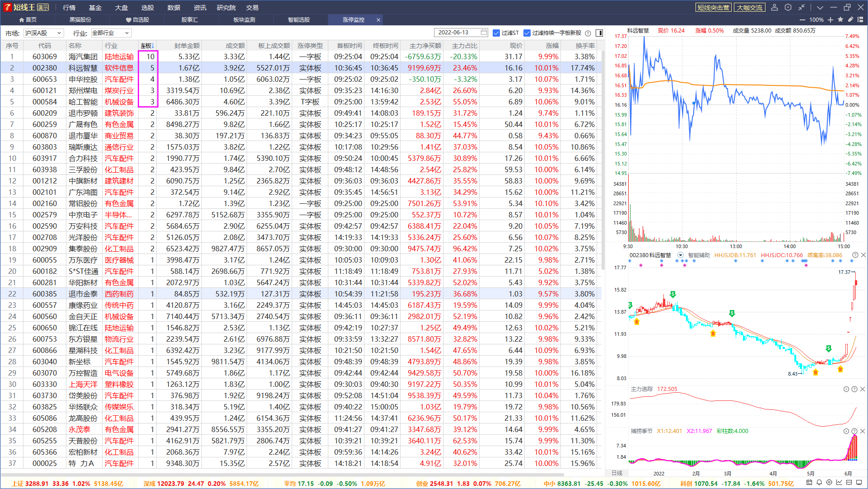868x489 pixels.
Task: Open the user account icon
Action: tap(775, 7)
